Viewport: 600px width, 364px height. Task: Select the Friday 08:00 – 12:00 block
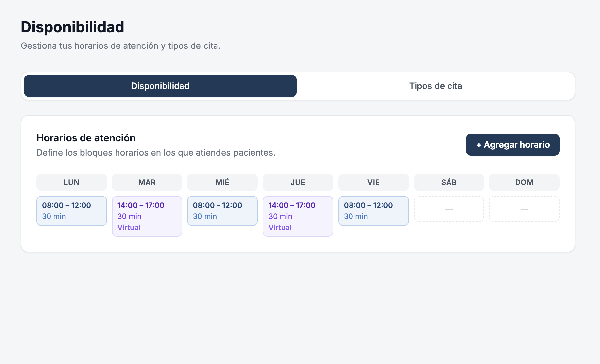(373, 211)
